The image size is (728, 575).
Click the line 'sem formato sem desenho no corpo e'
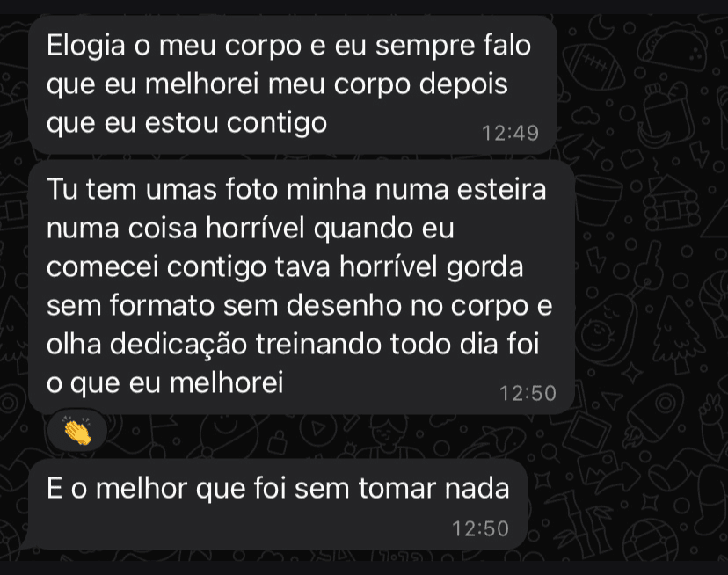point(299,305)
